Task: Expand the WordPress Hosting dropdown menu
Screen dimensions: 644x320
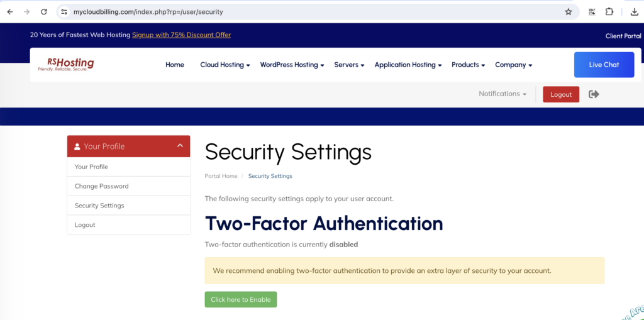Action: coord(292,65)
